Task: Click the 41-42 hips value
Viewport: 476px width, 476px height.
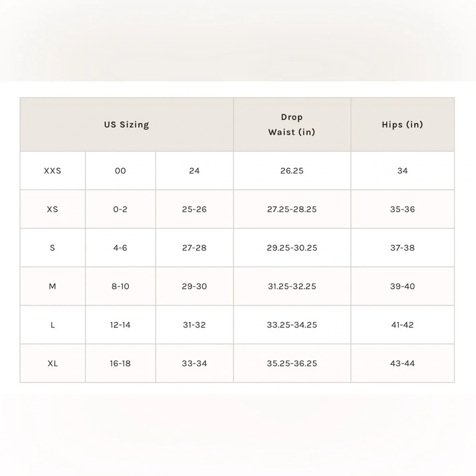Action: click(x=403, y=325)
